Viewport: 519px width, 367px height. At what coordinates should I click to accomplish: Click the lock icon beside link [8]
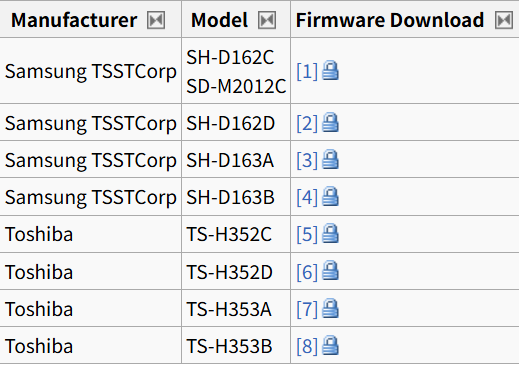(330, 346)
